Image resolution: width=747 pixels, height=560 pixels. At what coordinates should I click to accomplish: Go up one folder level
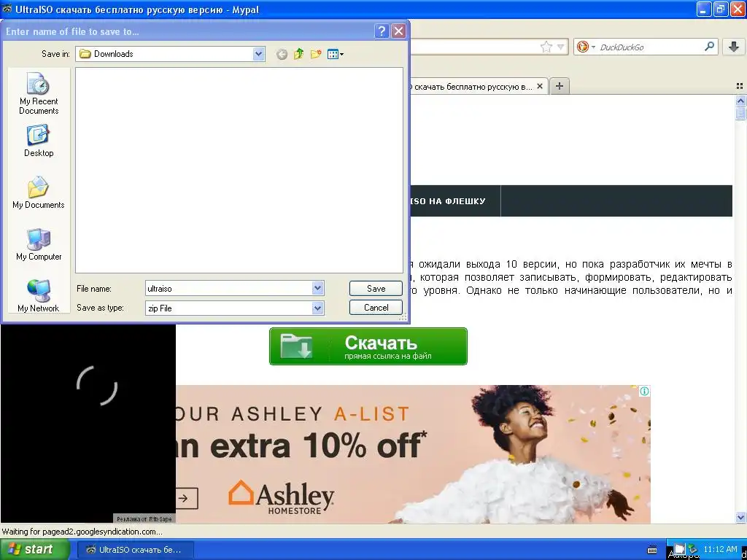tap(298, 54)
